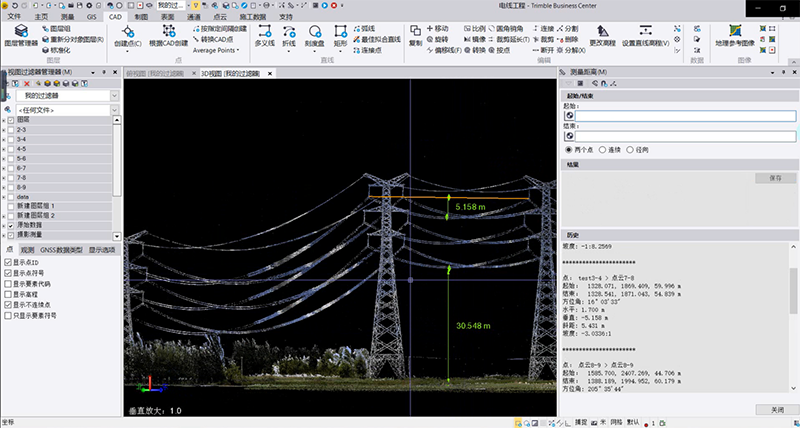Expand the data layer tree node
The width and height of the screenshot is (800, 428).
pos(4,197)
